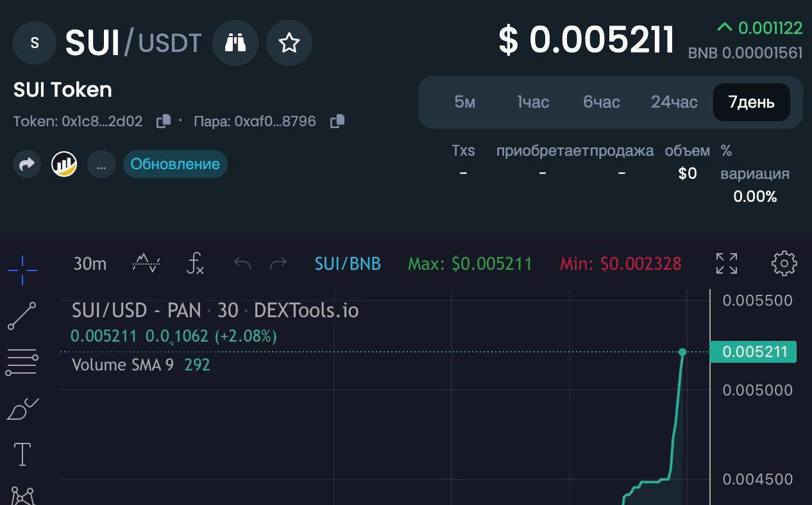
Task: Open the more options ellipsis button
Action: [101, 165]
